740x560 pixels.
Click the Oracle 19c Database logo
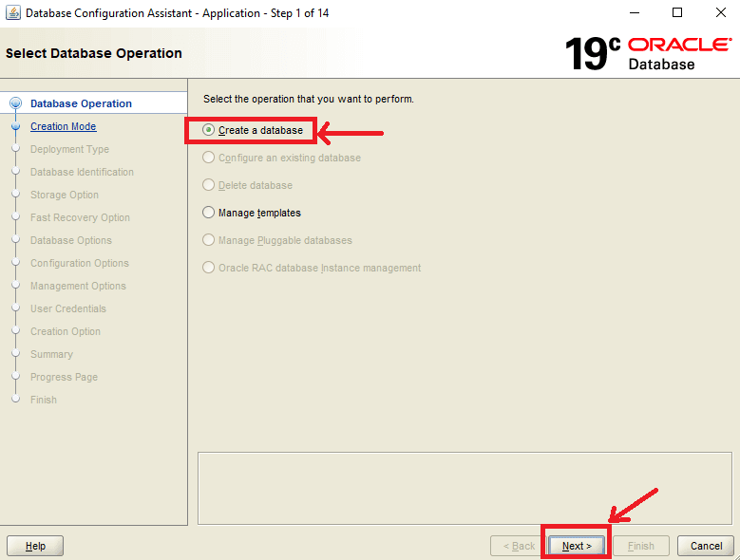click(648, 54)
